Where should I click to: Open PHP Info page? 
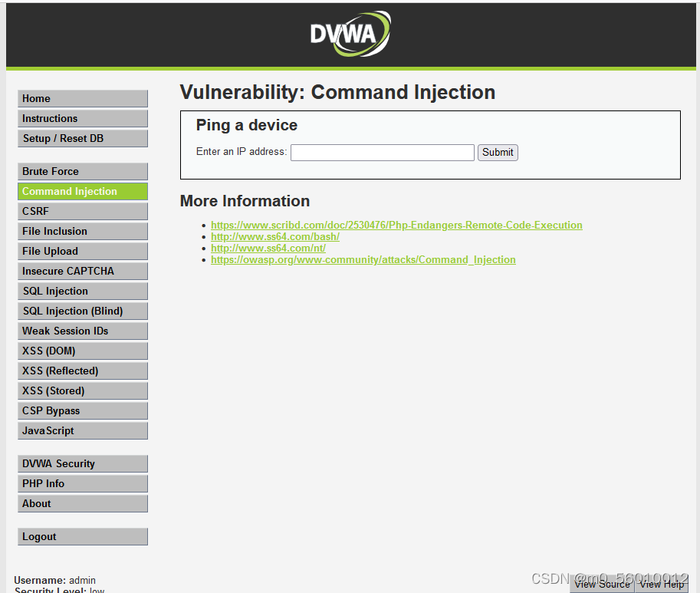coord(83,483)
